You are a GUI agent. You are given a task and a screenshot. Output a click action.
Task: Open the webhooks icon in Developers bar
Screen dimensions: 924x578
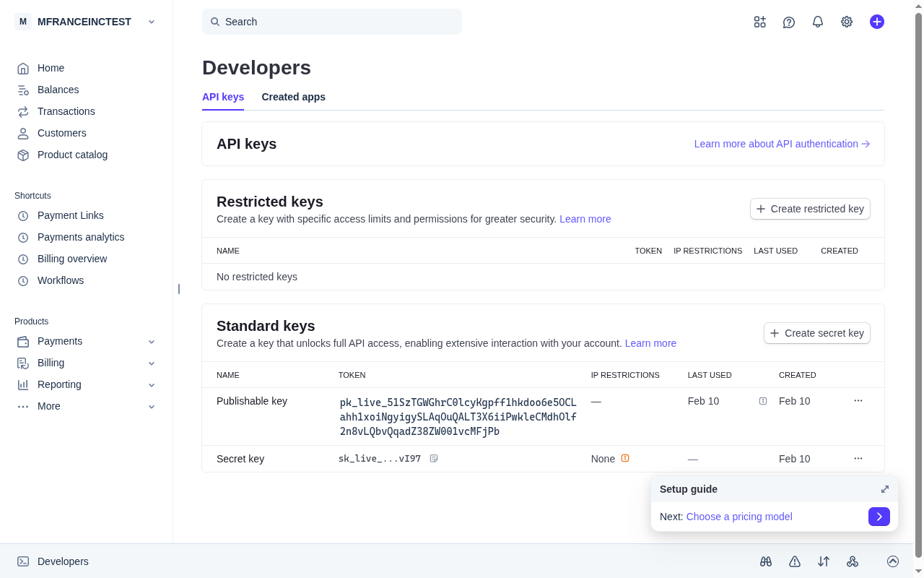[853, 561]
